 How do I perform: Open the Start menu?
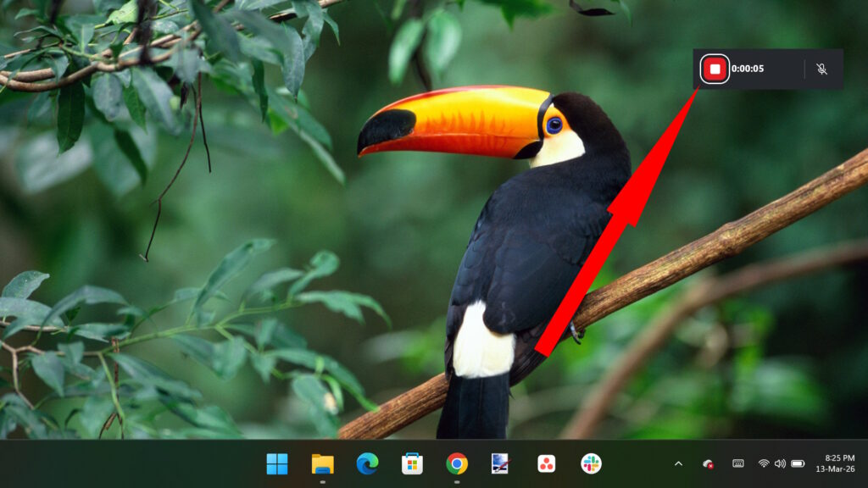pyautogui.click(x=275, y=465)
